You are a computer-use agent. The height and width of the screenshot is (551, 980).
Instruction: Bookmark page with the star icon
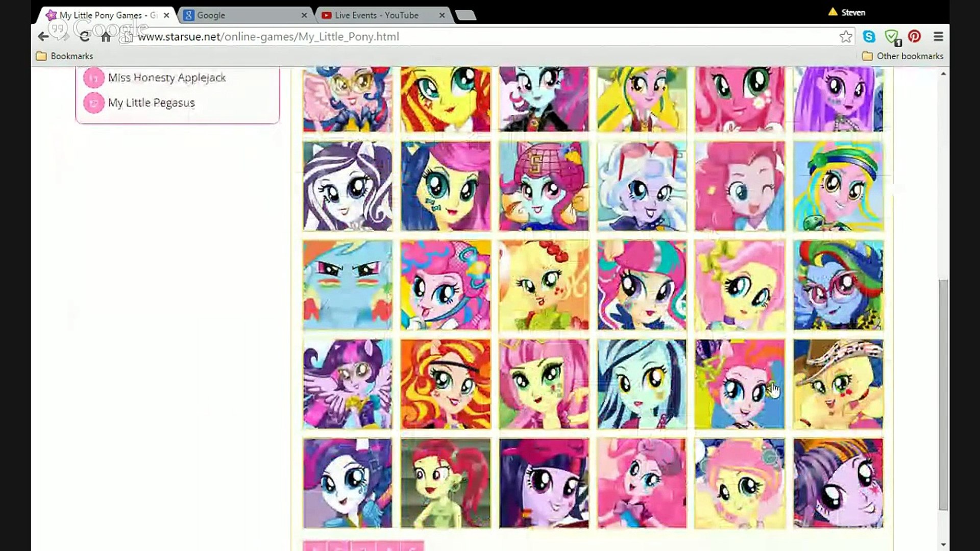point(846,37)
